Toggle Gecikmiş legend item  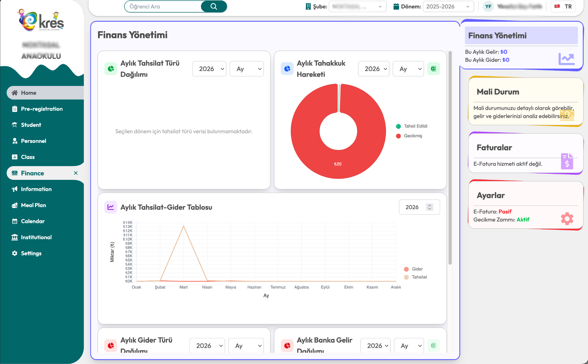(x=409, y=136)
